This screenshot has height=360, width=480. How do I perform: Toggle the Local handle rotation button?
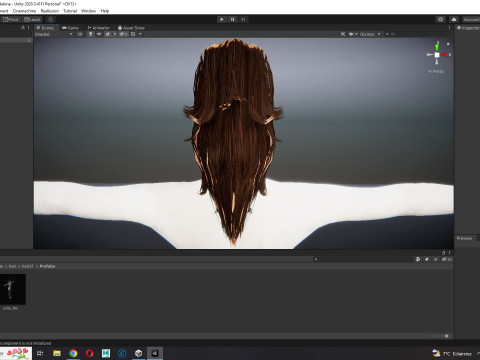coord(32,19)
